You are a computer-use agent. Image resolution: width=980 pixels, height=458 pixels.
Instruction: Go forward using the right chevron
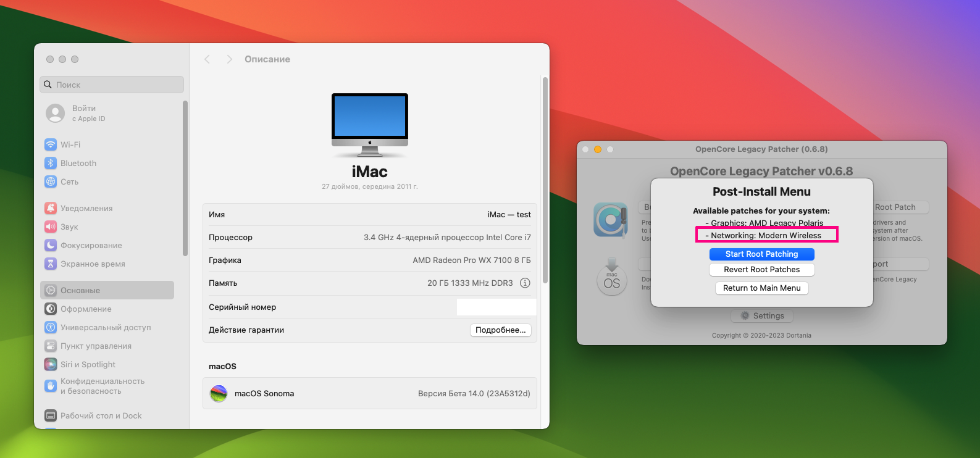pyautogui.click(x=229, y=59)
